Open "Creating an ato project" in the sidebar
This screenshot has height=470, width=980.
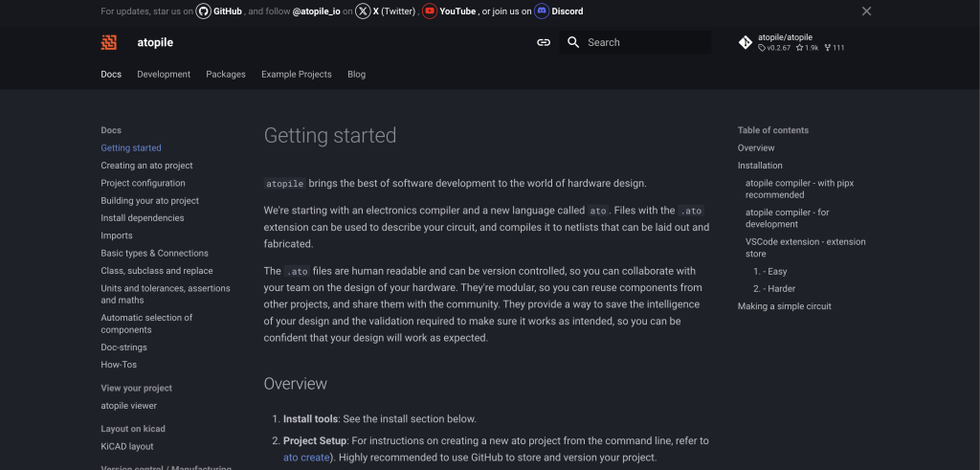coord(146,166)
